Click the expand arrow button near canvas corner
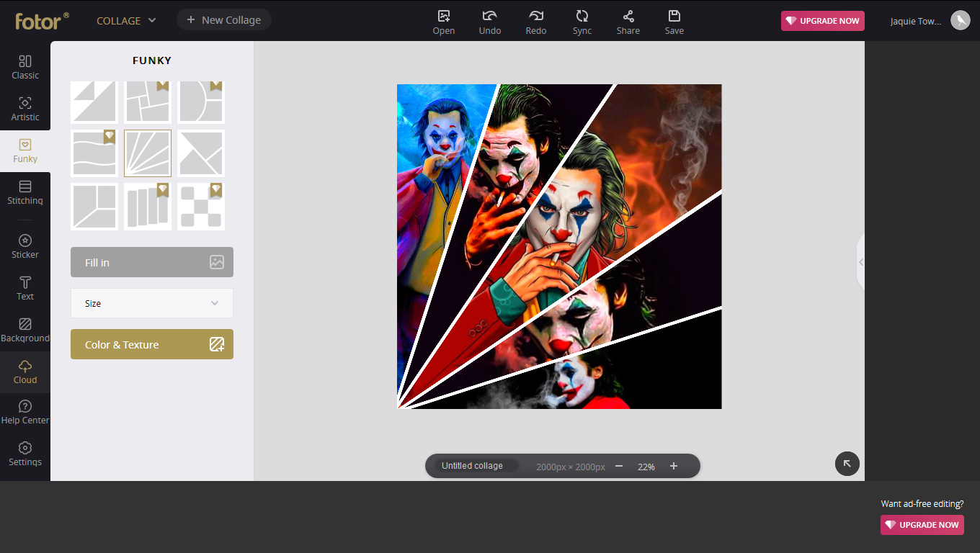Image resolution: width=980 pixels, height=553 pixels. (x=847, y=464)
